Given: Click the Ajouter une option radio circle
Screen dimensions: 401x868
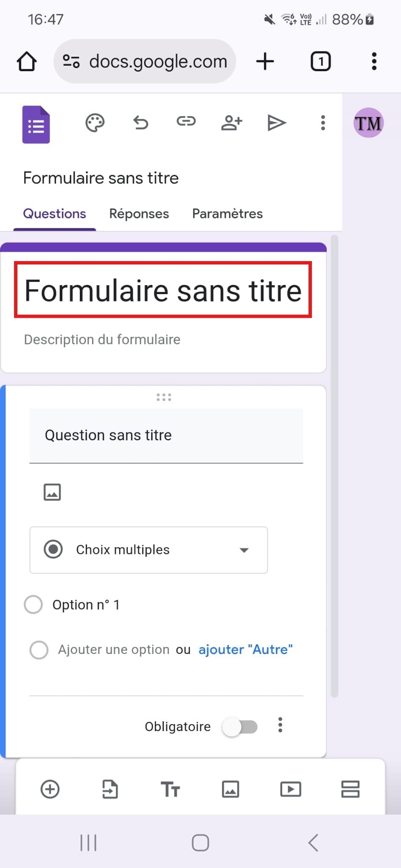Looking at the screenshot, I should [x=39, y=650].
